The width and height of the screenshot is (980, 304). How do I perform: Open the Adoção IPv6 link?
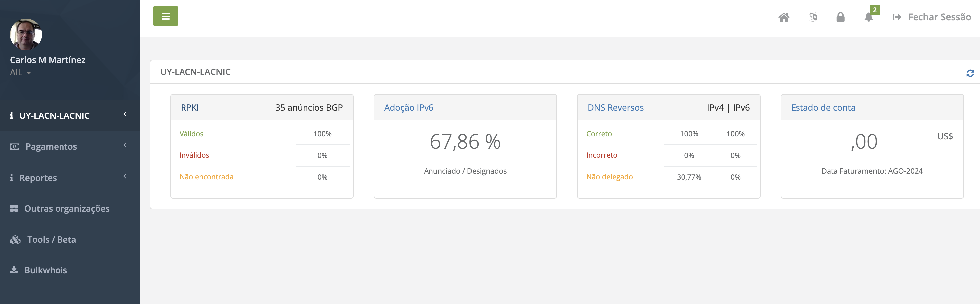(409, 108)
